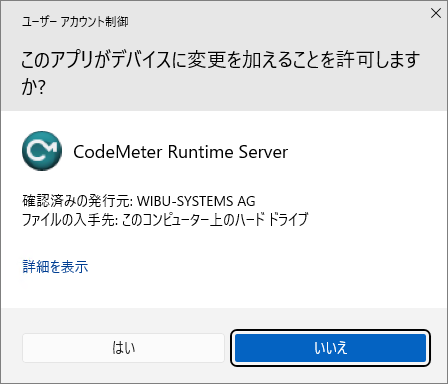Close the User Account Control dialog
The height and width of the screenshot is (384, 448).
tap(436, 13)
